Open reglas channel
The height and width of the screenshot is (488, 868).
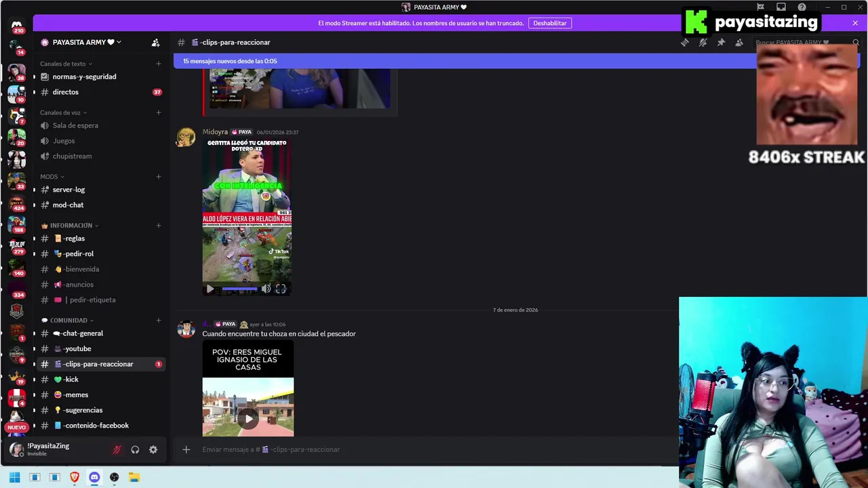pos(100,239)
